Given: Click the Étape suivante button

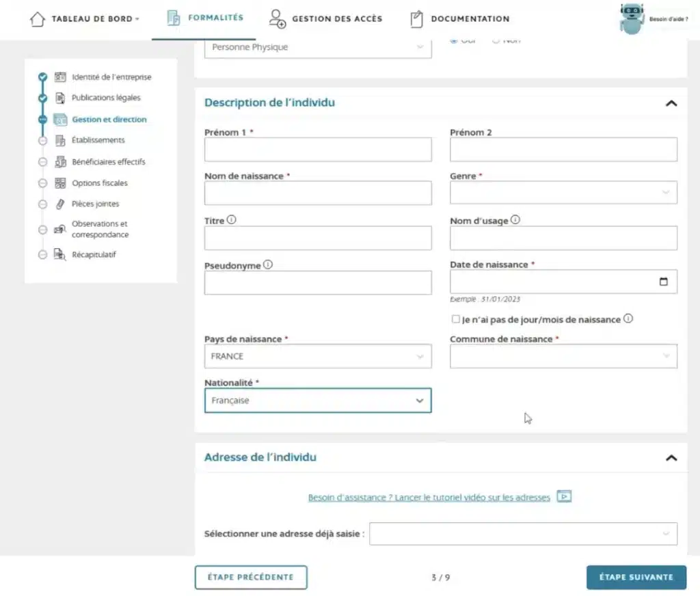Looking at the screenshot, I should click(x=636, y=577).
